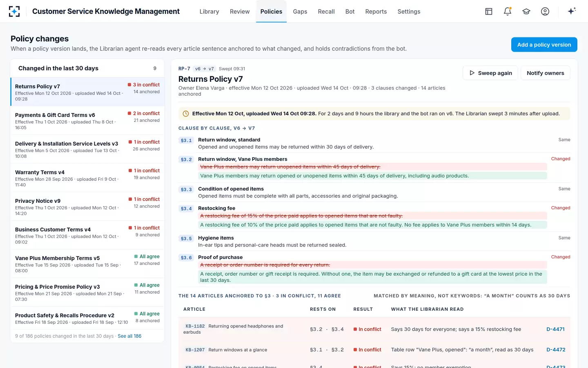The image size is (588, 368).
Task: Open Business Customer Terms v4
Action: (87, 235)
